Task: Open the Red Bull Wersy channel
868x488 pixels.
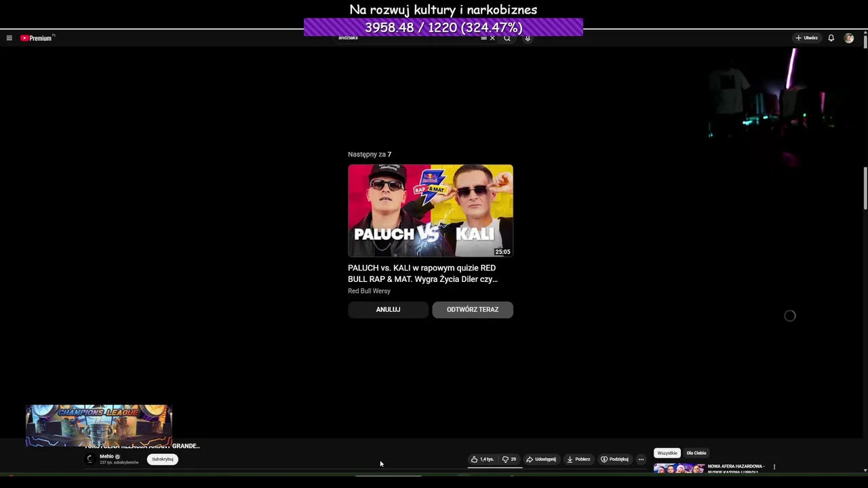Action: point(369,291)
